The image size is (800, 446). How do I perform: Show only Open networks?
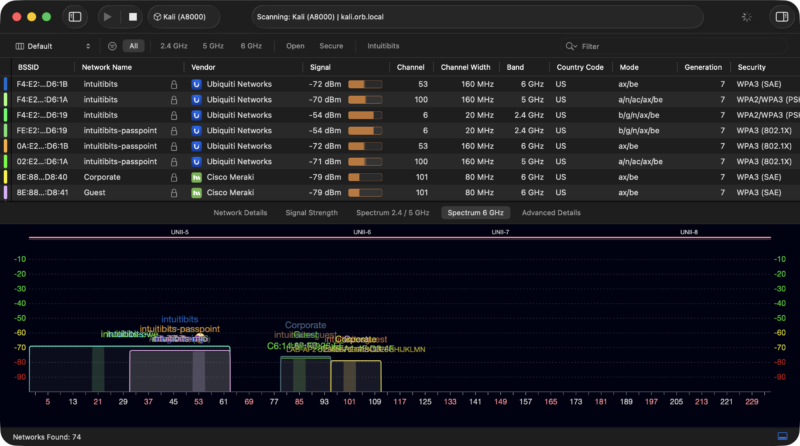pos(295,46)
